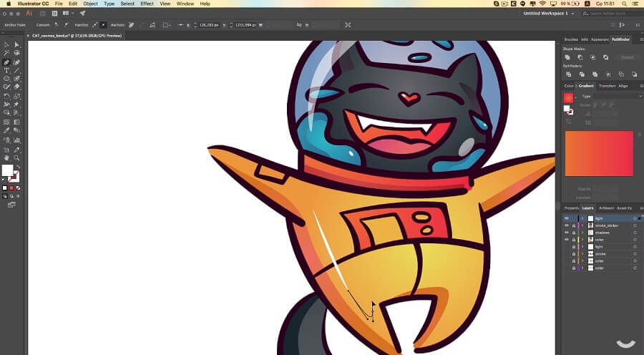Image resolution: width=644 pixels, height=355 pixels.
Task: Open the Effect menu
Action: tap(147, 4)
